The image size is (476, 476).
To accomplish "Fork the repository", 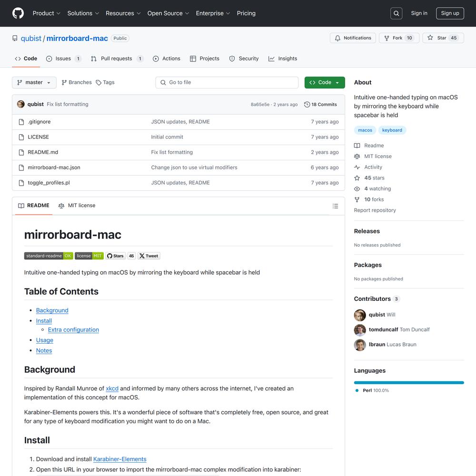I will tap(399, 38).
